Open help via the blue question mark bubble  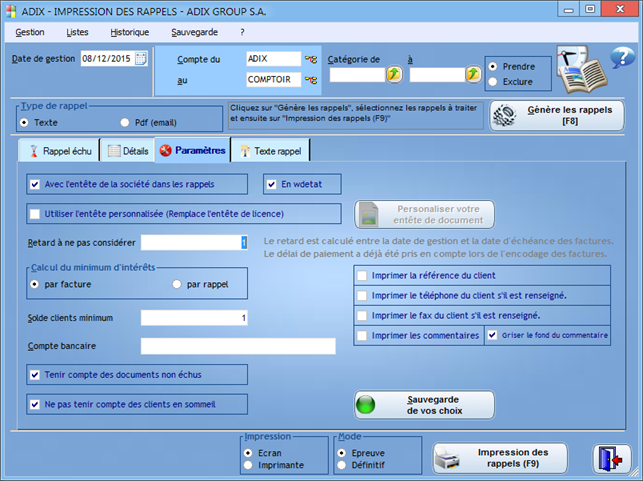[622, 57]
